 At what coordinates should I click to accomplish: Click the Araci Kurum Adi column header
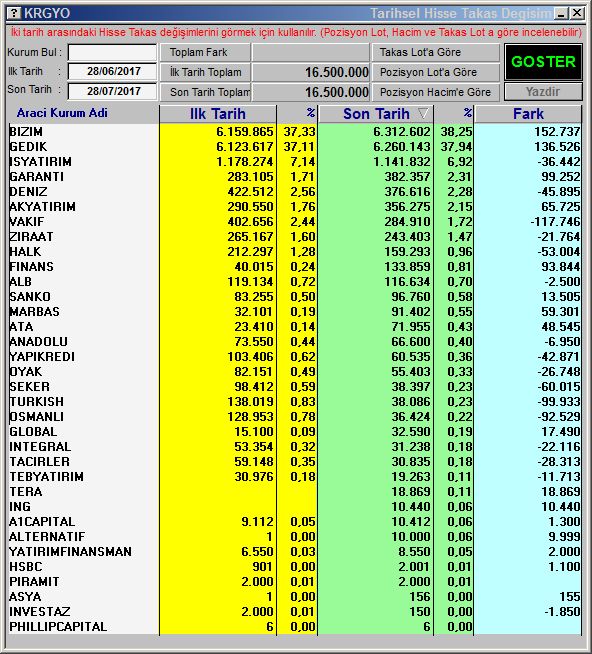(x=62, y=113)
